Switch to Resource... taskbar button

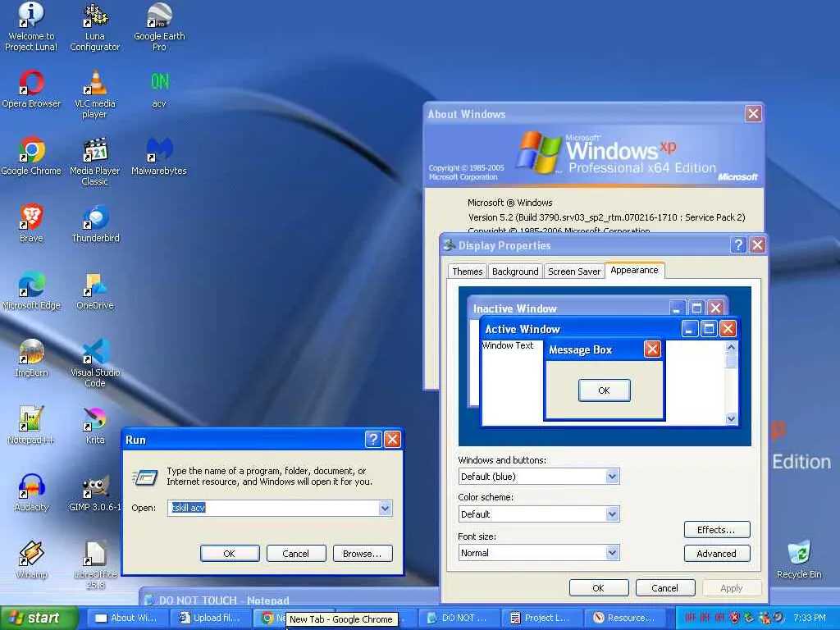coord(624,618)
